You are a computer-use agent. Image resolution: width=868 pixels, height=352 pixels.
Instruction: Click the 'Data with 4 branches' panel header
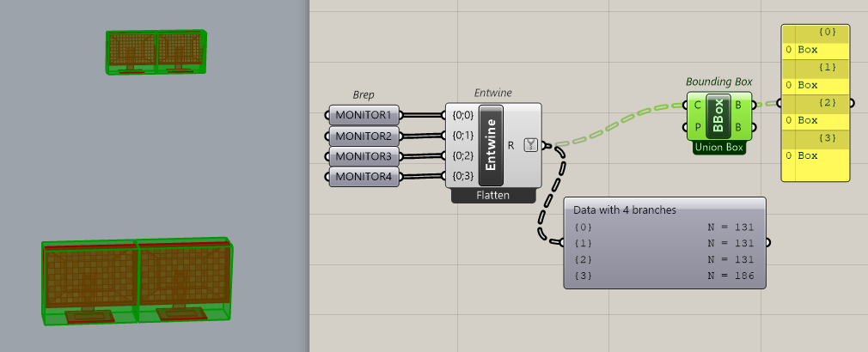pyautogui.click(x=625, y=210)
